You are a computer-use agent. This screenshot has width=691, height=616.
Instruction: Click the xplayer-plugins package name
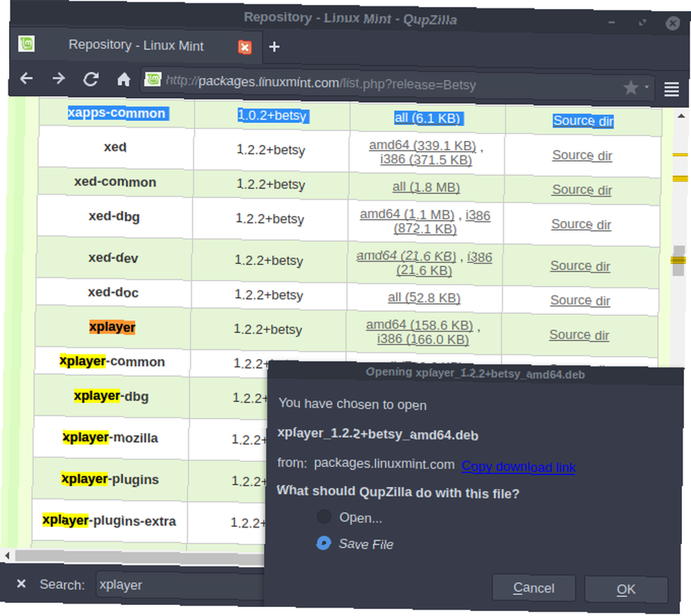(x=110, y=479)
